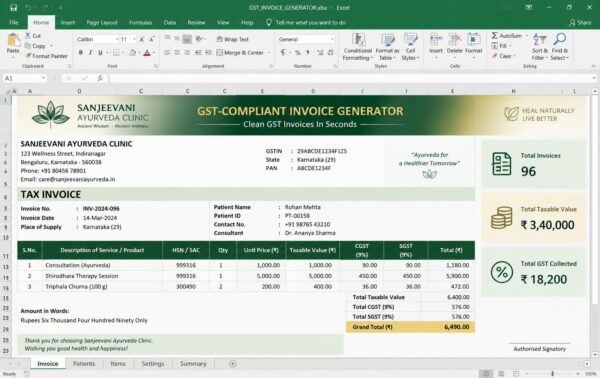
Task: Apply Underline formatting
Action: (100, 52)
